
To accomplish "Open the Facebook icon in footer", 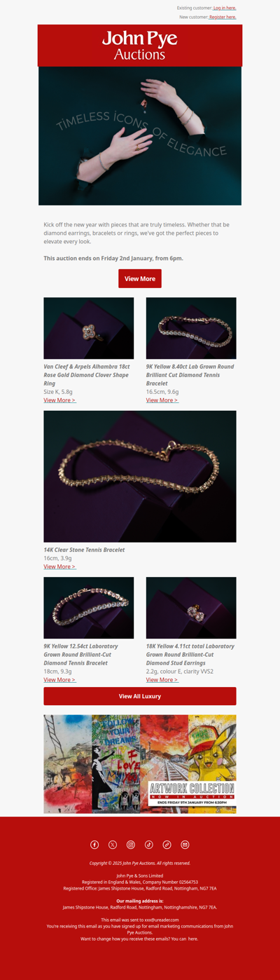I will 94,845.
